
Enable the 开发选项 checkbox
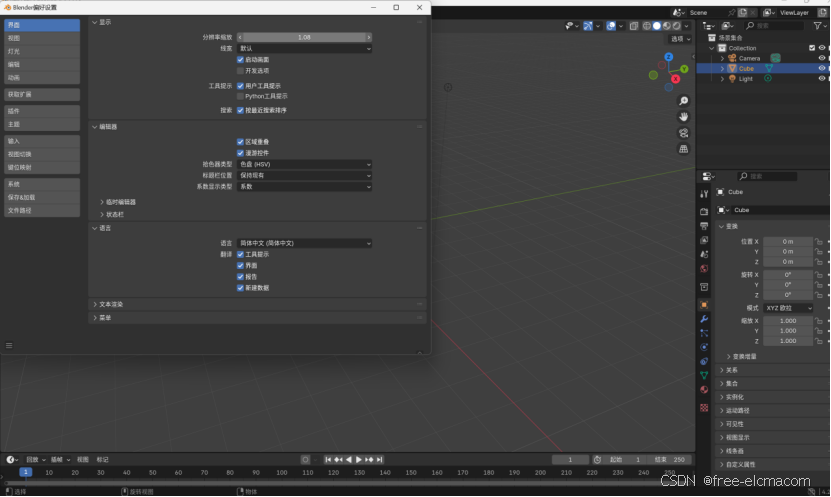click(x=240, y=71)
